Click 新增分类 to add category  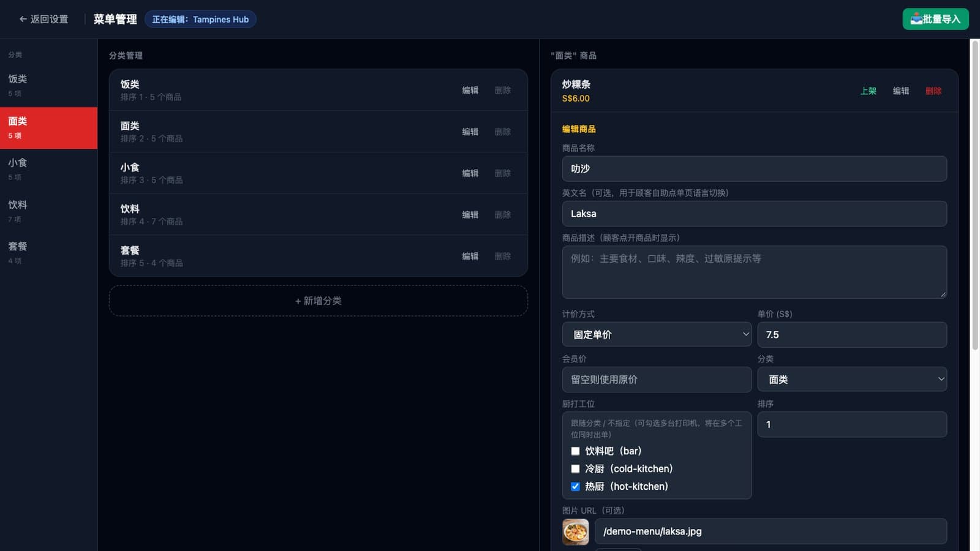(x=318, y=301)
